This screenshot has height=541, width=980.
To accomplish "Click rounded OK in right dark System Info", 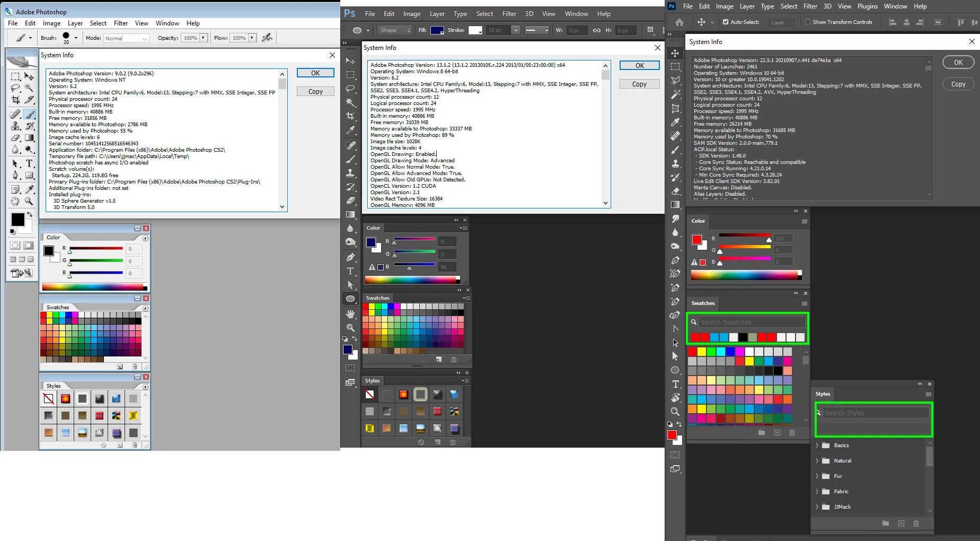I will pyautogui.click(x=958, y=63).
